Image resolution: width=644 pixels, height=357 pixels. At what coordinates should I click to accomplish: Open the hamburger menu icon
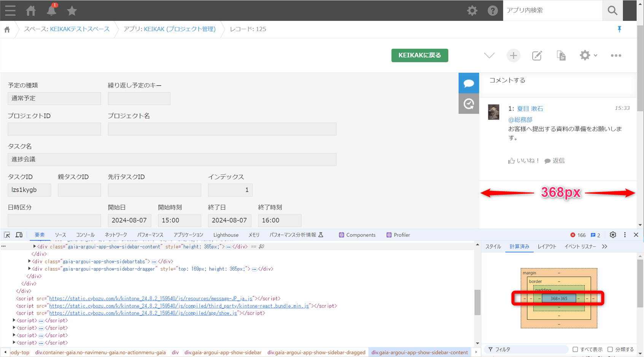click(x=10, y=11)
